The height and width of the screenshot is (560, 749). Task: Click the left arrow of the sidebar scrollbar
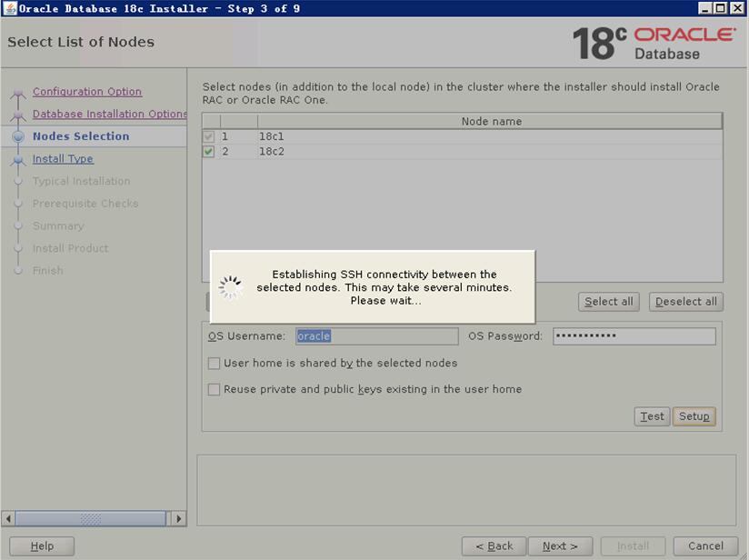pyautogui.click(x=8, y=518)
